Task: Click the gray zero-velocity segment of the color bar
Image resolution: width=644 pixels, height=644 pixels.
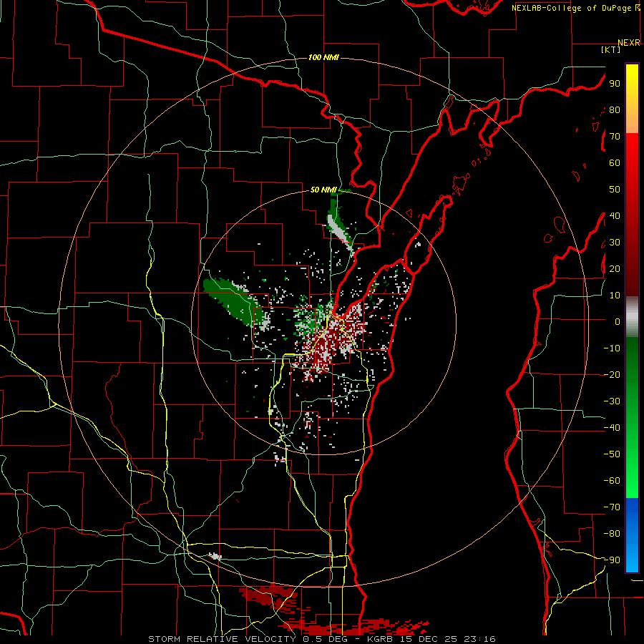Action: [632, 317]
